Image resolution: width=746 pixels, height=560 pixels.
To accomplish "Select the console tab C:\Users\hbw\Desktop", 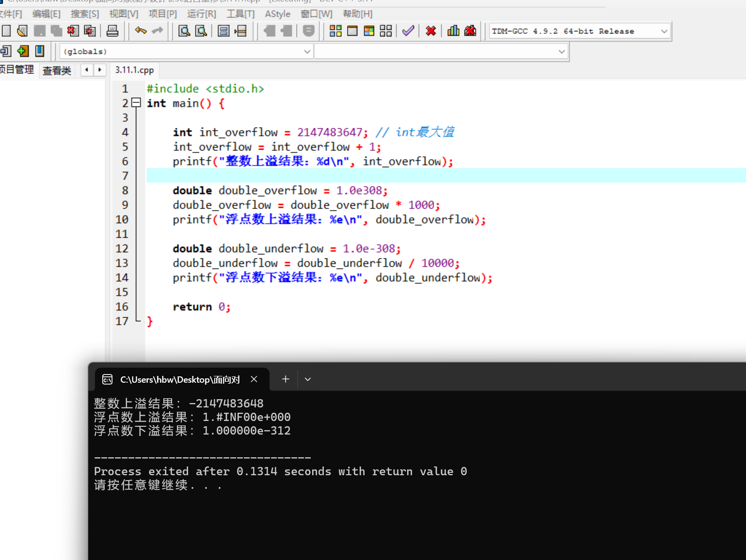I will click(180, 379).
